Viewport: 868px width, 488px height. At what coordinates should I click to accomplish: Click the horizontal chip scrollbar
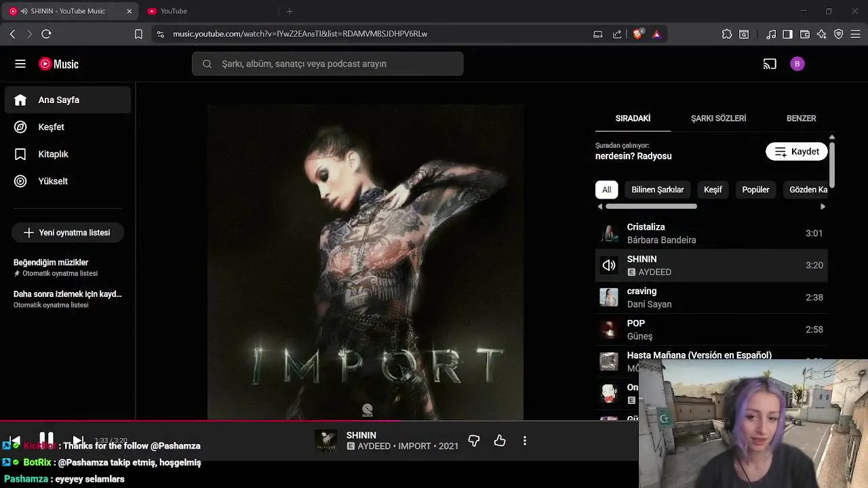pos(651,206)
